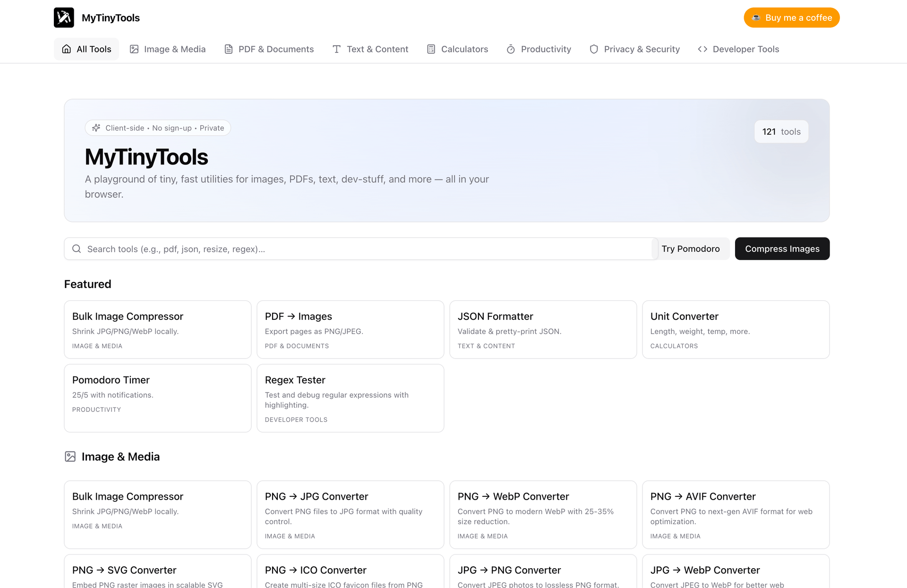Click the Compress Images button

tap(782, 249)
